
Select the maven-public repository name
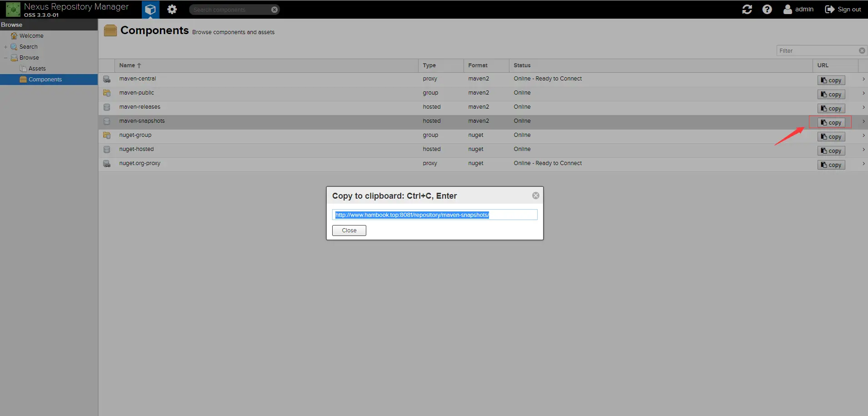[x=137, y=93]
